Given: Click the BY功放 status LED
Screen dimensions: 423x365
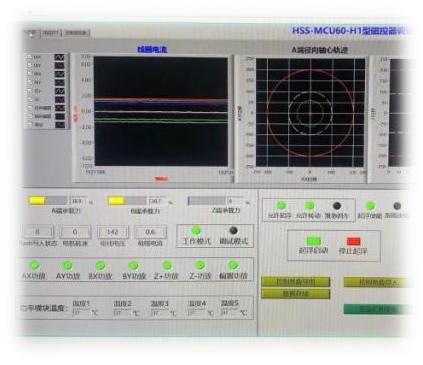Looking at the screenshot, I should [134, 265].
